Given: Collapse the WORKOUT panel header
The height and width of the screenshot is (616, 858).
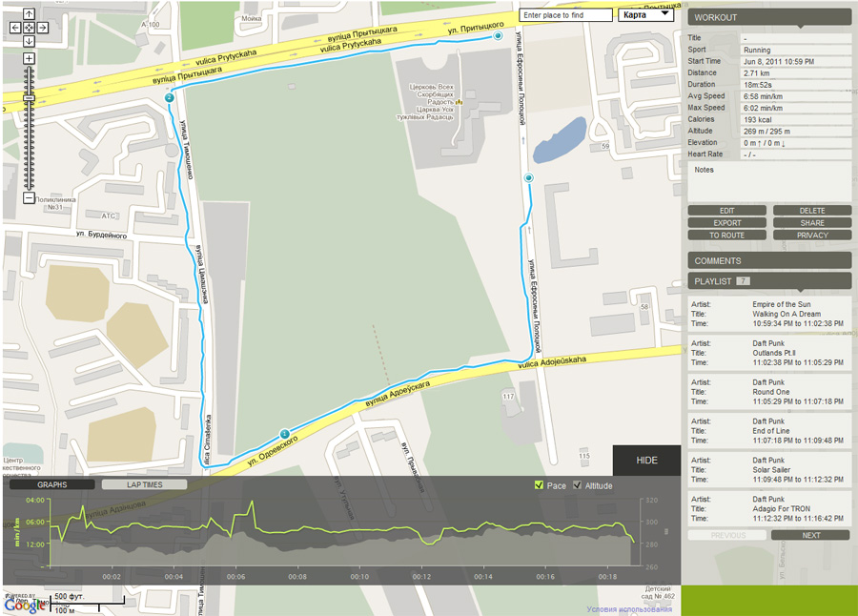Looking at the screenshot, I should click(769, 17).
